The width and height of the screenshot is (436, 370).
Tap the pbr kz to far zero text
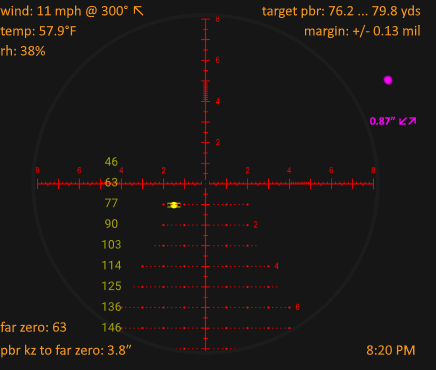(66, 350)
